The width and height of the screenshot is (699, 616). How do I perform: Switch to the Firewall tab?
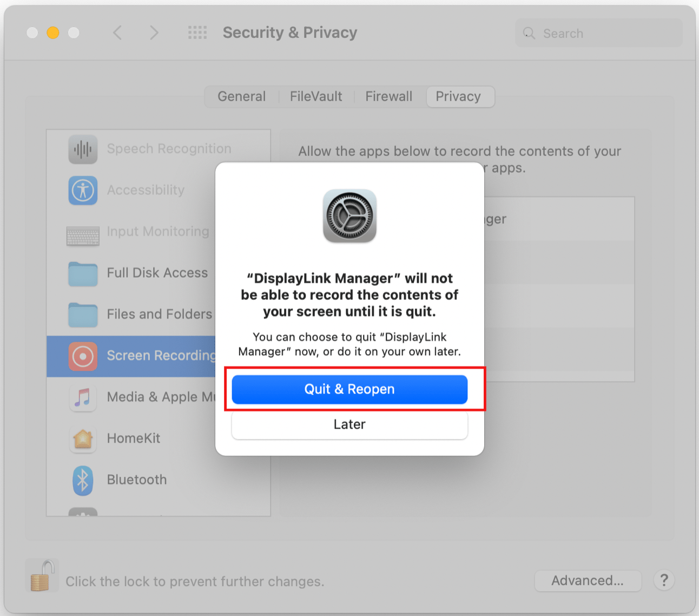coord(388,96)
